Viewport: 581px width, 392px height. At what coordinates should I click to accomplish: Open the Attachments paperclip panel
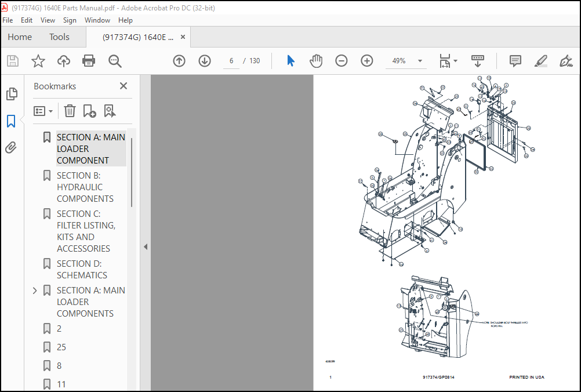click(x=11, y=148)
